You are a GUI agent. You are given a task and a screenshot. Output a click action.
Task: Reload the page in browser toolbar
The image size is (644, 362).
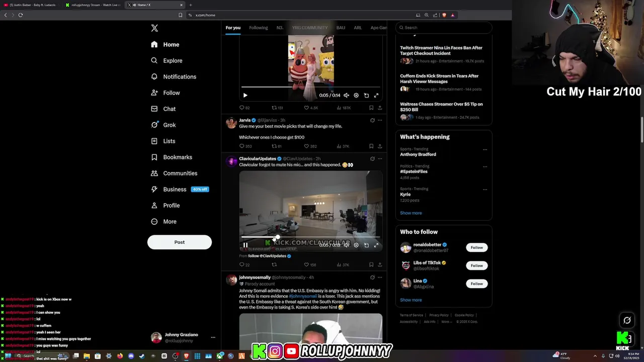(x=21, y=15)
